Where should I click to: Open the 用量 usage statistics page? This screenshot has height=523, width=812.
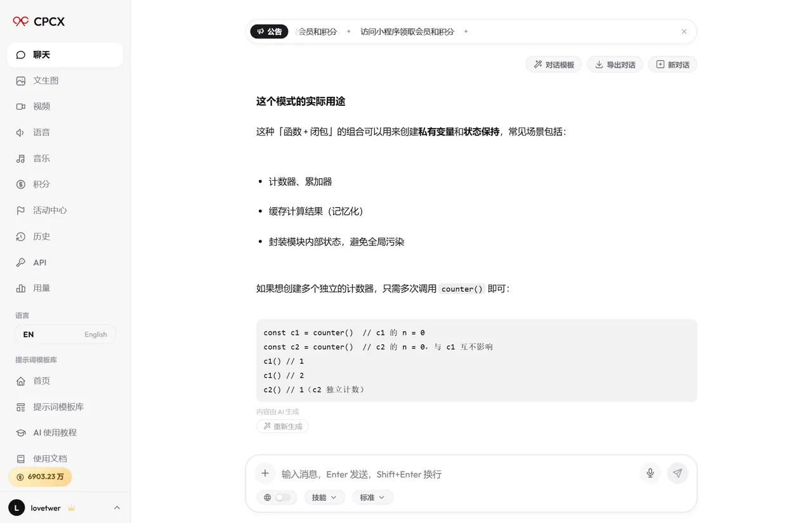click(x=65, y=288)
